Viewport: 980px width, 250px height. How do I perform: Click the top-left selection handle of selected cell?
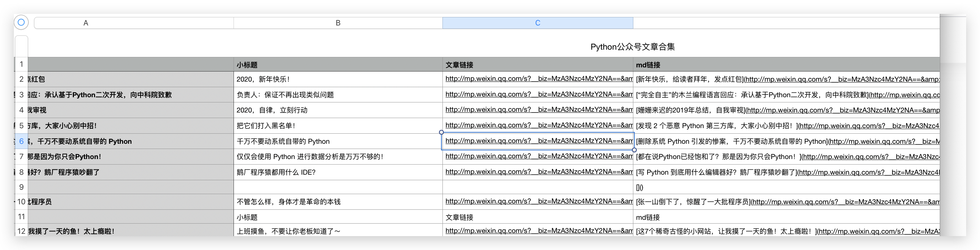(x=441, y=132)
